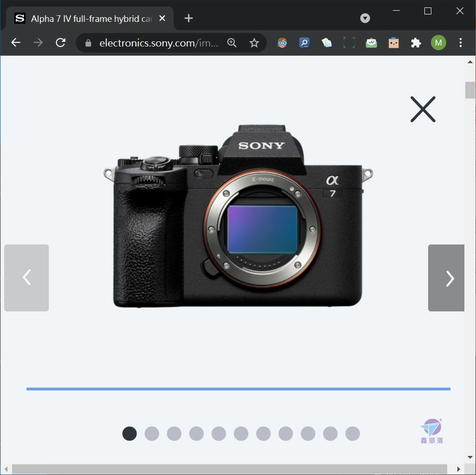Screen dimensions: 476x475
Task: Click the browser forward arrow
Action: pos(38,42)
